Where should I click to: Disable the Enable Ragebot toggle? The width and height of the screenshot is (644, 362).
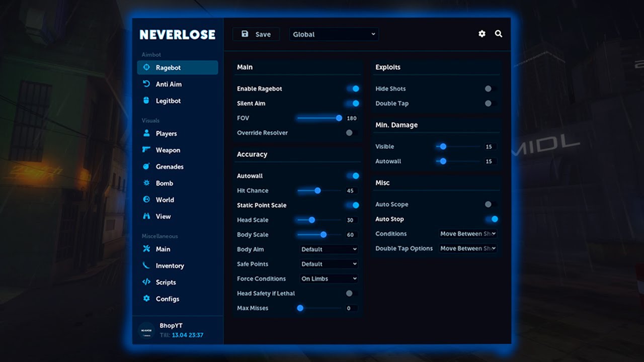point(353,88)
